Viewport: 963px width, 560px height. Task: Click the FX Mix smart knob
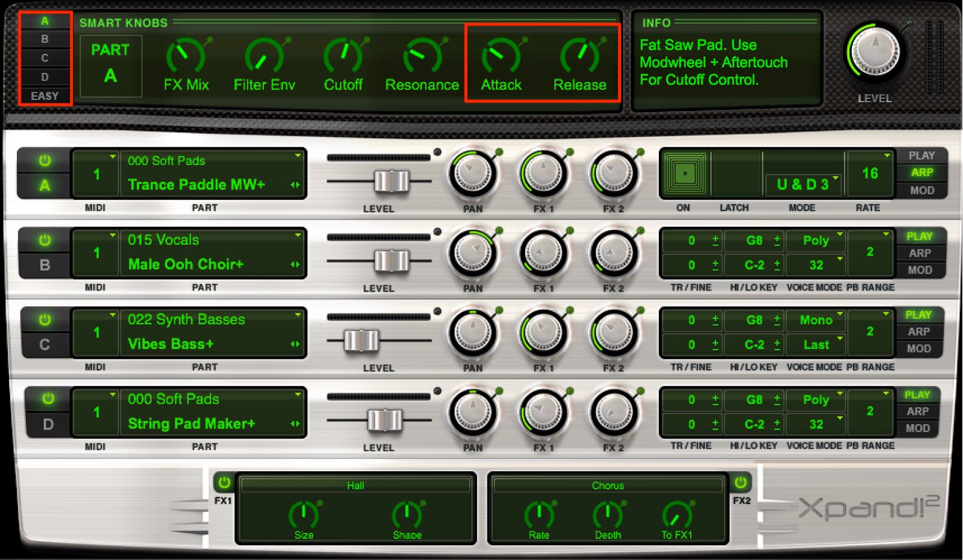(186, 57)
